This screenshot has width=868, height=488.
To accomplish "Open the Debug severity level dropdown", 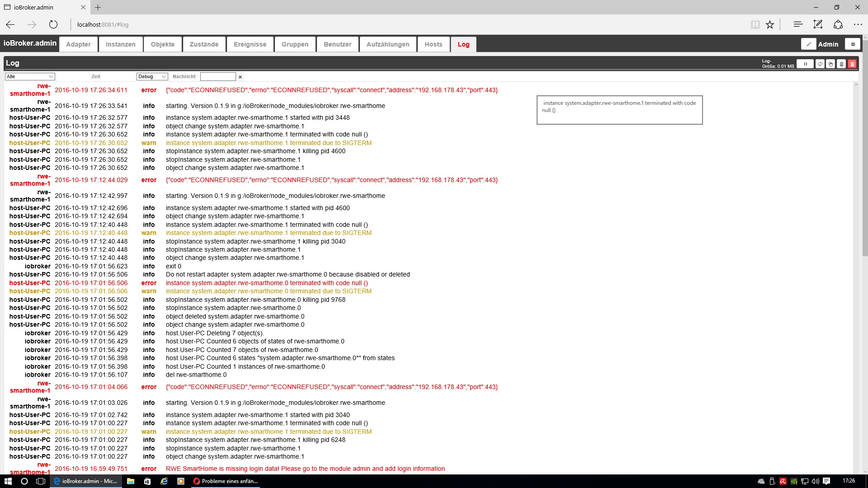I will 152,77.
